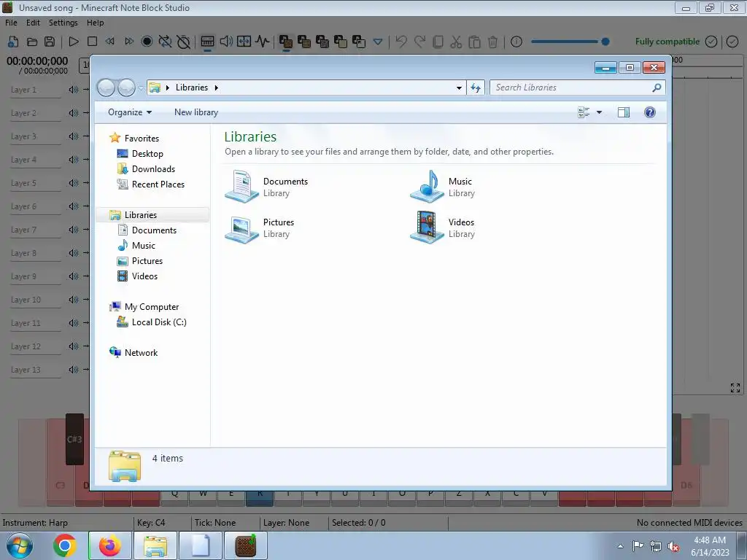Mute Layer 1 via its speaker icon
Viewport: 747px width, 560px height.
tap(74, 90)
